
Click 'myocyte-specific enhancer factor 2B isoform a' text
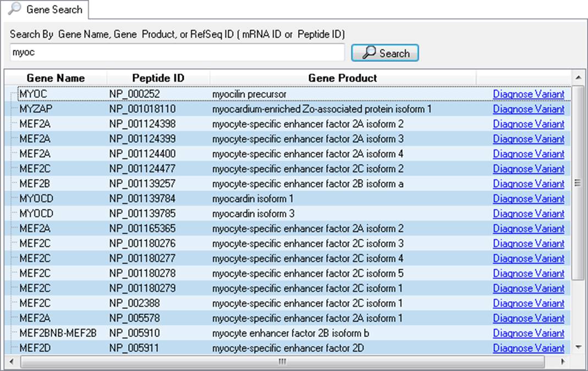tap(308, 184)
